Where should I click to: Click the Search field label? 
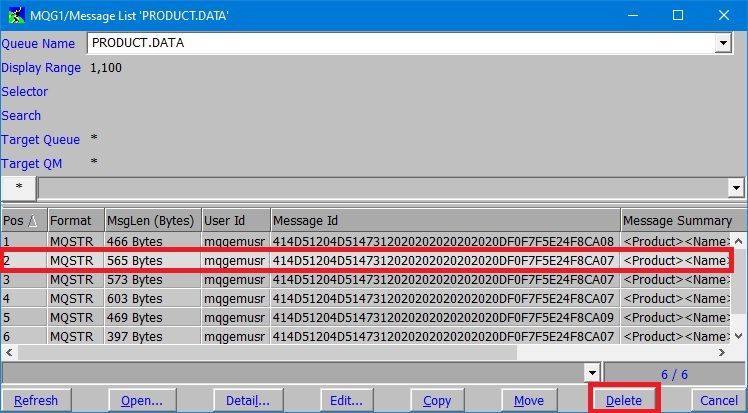pos(21,115)
